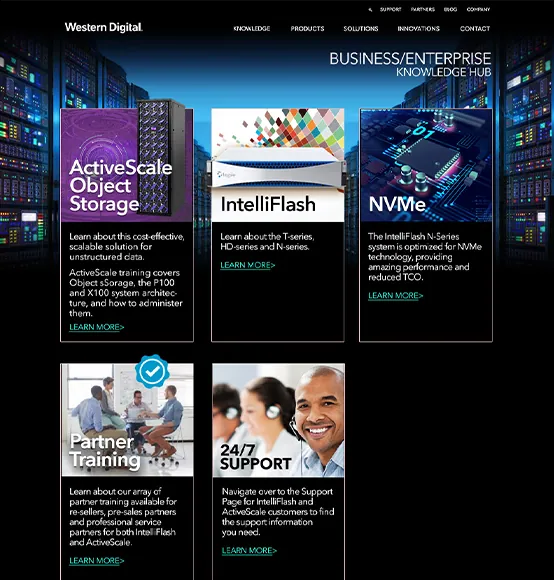Click the Knowledge Hub subtitle text

pos(444,72)
